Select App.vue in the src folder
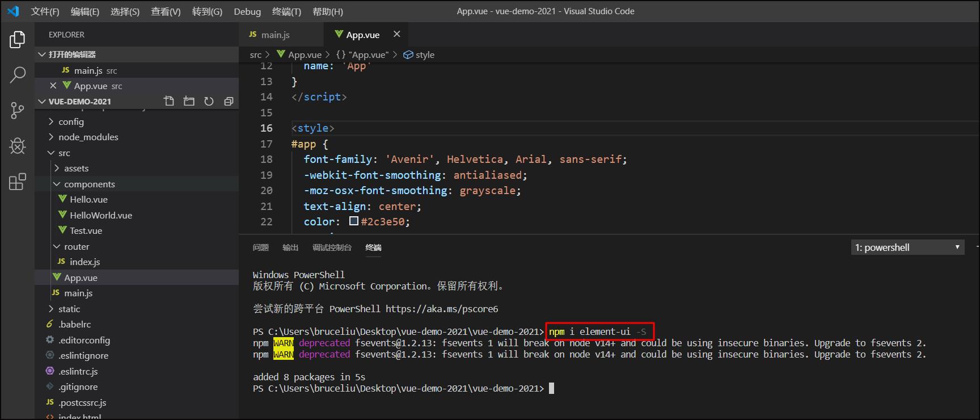 pyautogui.click(x=136, y=278)
